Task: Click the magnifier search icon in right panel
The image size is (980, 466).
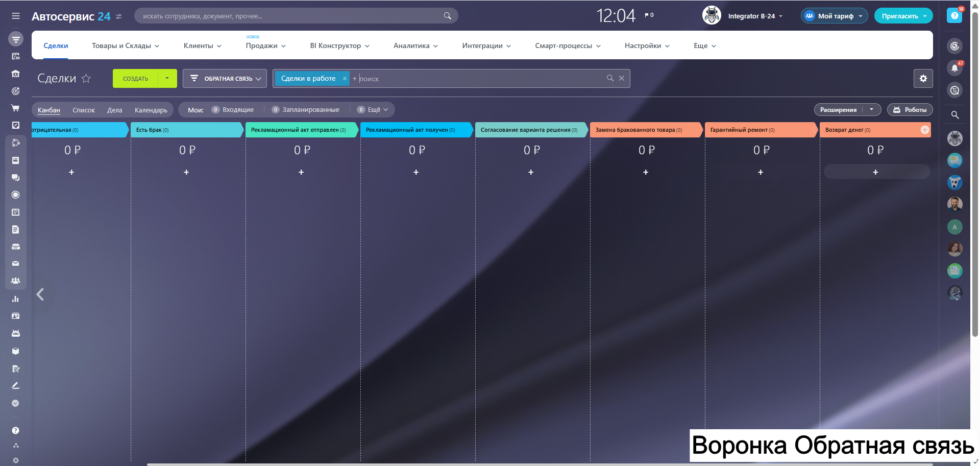Action: tap(955, 115)
